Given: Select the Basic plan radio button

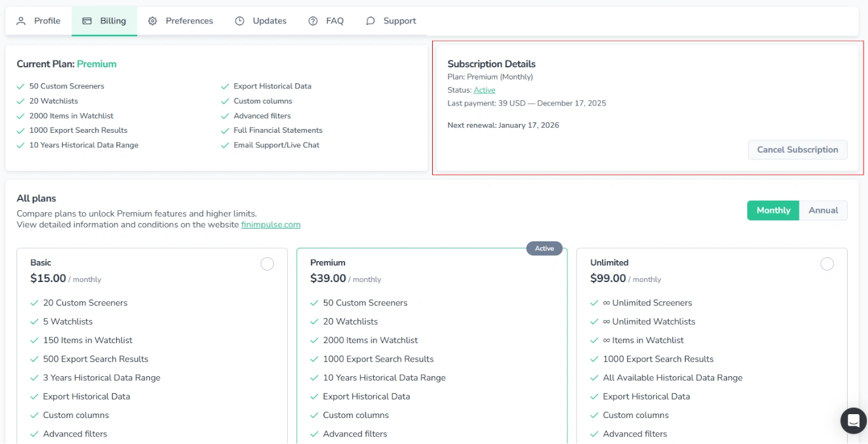Looking at the screenshot, I should pyautogui.click(x=267, y=263).
